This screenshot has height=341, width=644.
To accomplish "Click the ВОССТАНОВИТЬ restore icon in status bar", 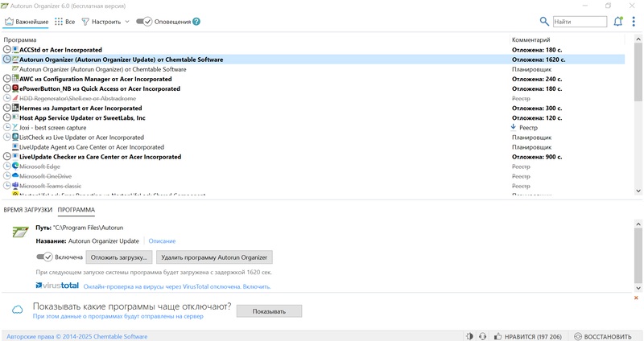I will tap(575, 336).
